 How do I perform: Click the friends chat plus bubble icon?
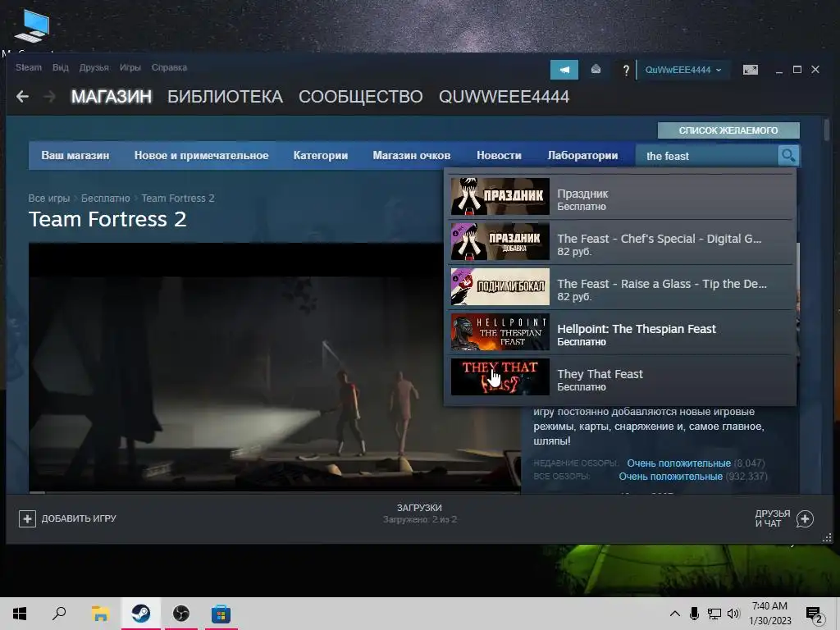pos(805,518)
